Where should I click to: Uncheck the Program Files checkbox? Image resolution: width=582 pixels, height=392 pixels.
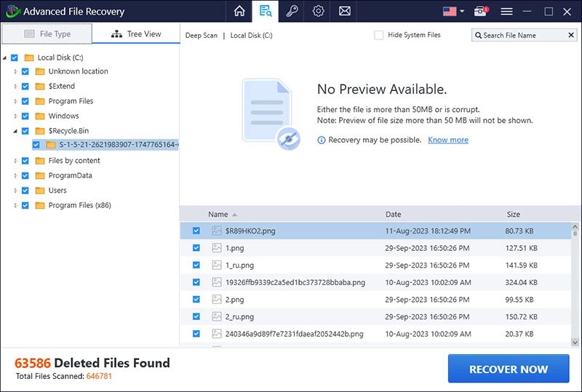tap(25, 101)
